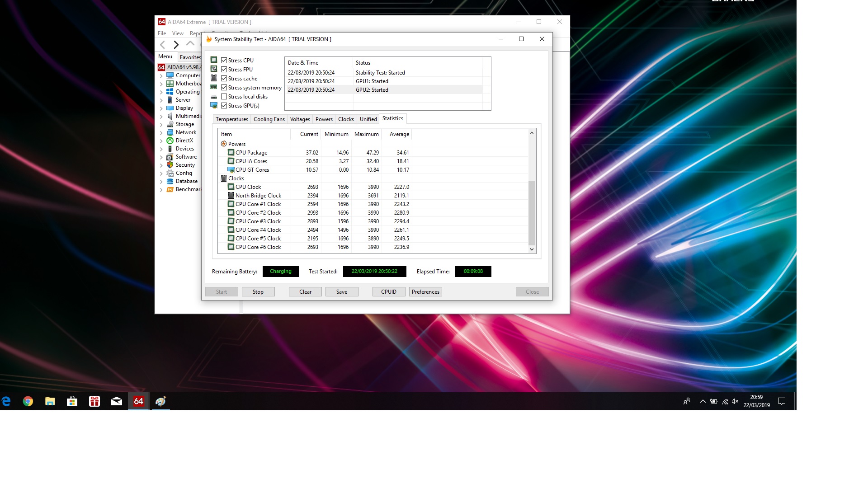Viewport: 868px width, 488px height.
Task: Click the Maximum column header
Action: click(x=366, y=134)
